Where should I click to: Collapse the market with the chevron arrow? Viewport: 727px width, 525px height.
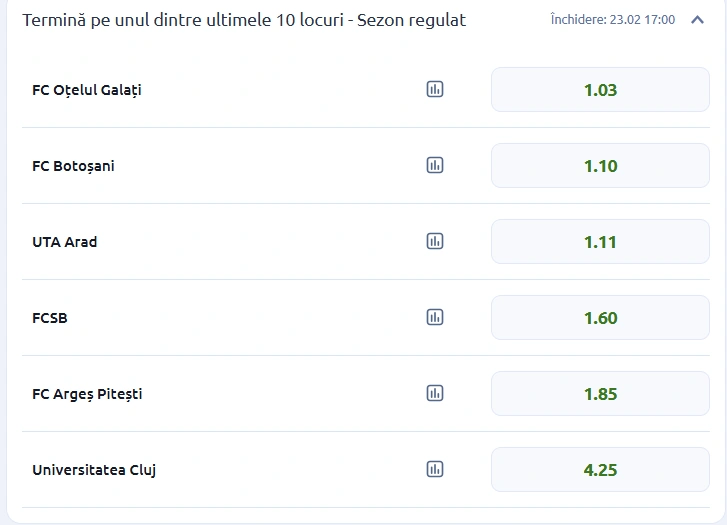(698, 20)
